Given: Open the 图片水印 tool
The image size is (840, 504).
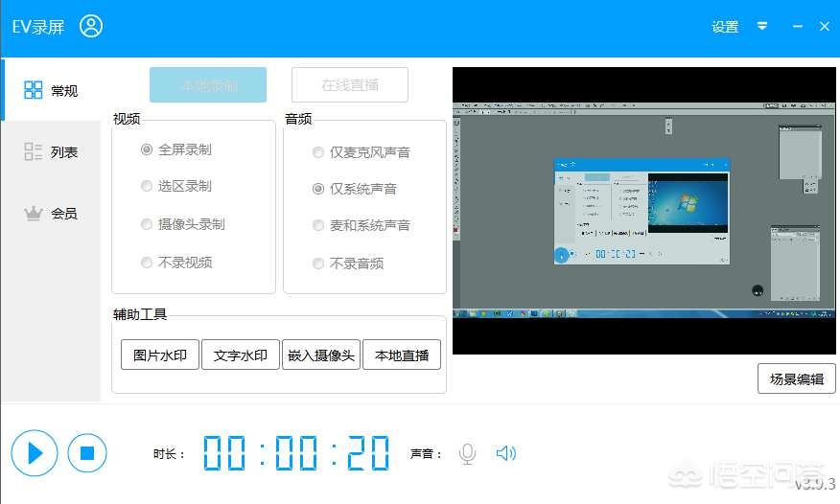Looking at the screenshot, I should point(160,355).
